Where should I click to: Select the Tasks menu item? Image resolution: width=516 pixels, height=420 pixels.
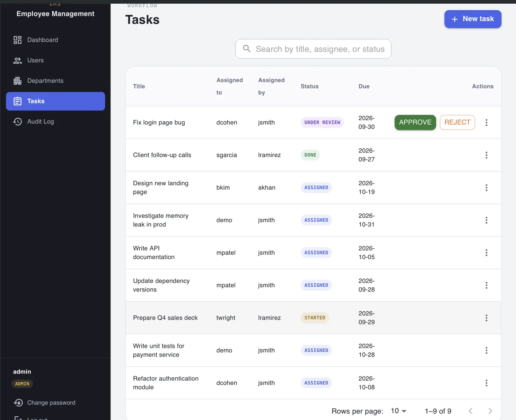55,101
